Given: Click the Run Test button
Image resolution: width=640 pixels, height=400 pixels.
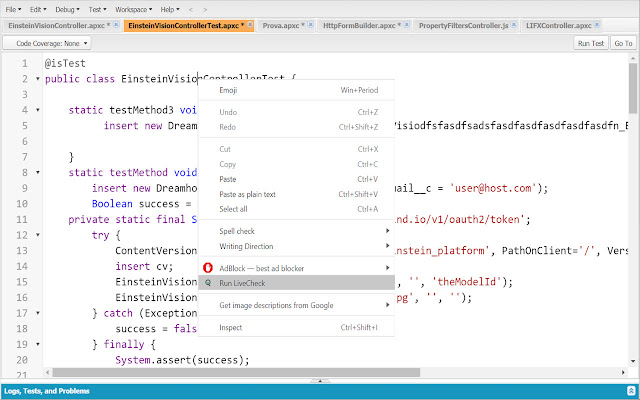Looking at the screenshot, I should 590,43.
